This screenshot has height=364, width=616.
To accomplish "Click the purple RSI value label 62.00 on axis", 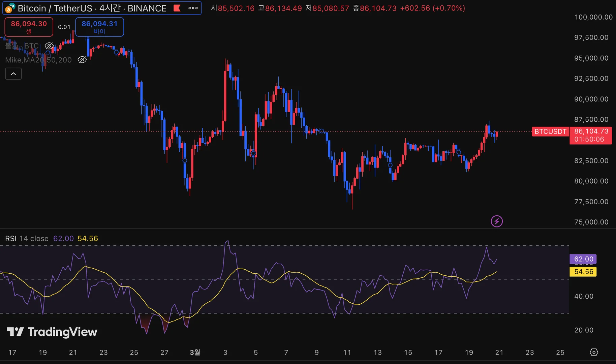I will tap(583, 259).
